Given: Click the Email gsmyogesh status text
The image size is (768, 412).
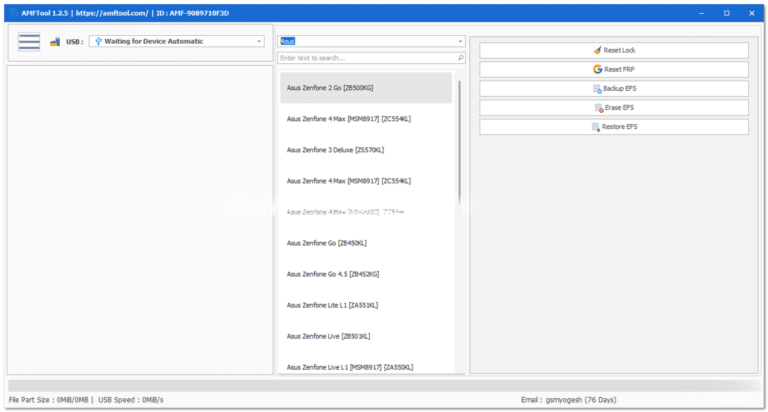Looking at the screenshot, I should coord(568,400).
